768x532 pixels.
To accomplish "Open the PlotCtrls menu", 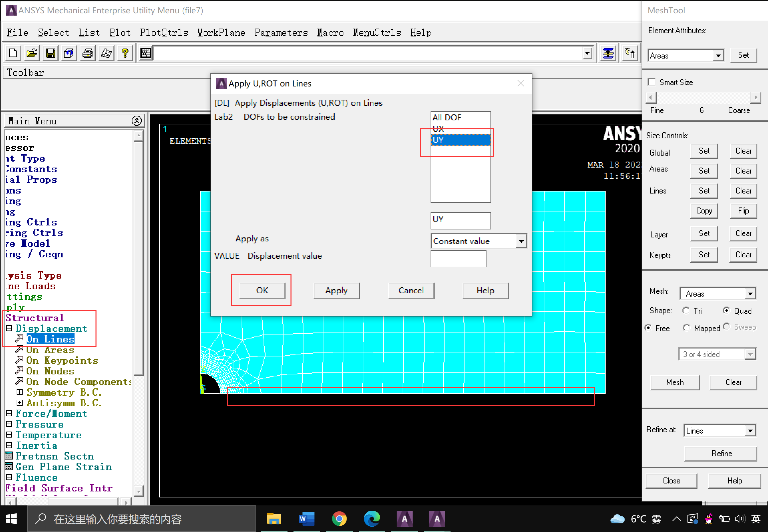I will tap(163, 33).
